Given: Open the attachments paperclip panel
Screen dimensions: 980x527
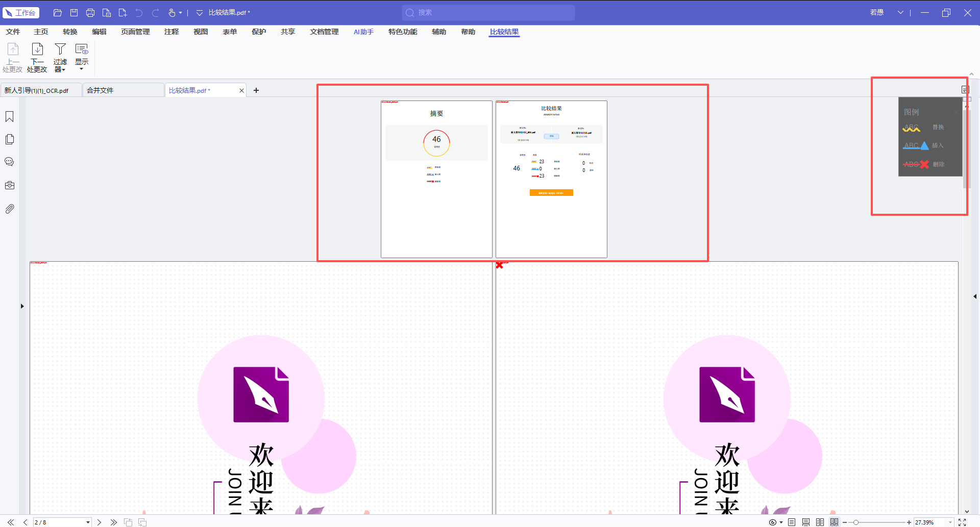Looking at the screenshot, I should click(x=9, y=209).
